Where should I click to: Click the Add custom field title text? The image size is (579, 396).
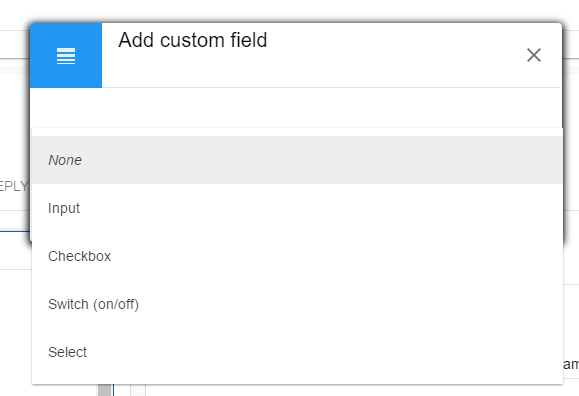192,40
